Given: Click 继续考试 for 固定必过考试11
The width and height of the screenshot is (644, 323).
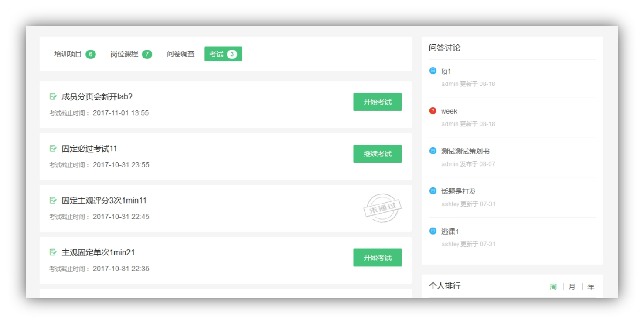Looking at the screenshot, I should click(377, 153).
